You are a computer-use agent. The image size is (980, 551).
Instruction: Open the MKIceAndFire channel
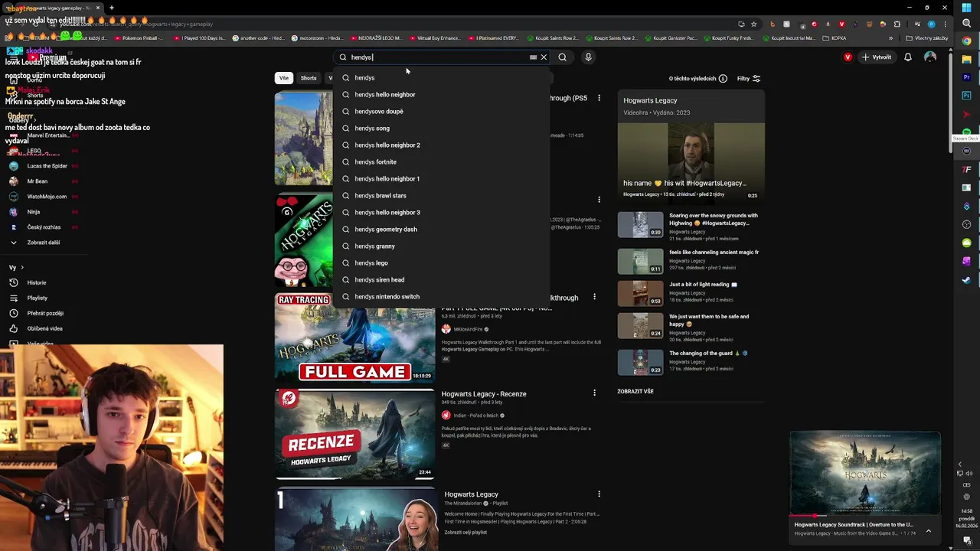(x=467, y=329)
